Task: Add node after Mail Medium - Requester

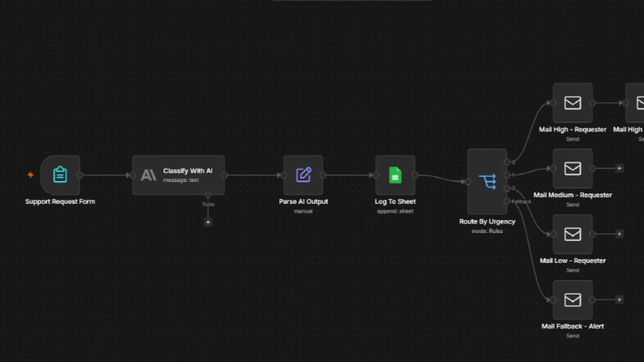Action: coord(620,168)
